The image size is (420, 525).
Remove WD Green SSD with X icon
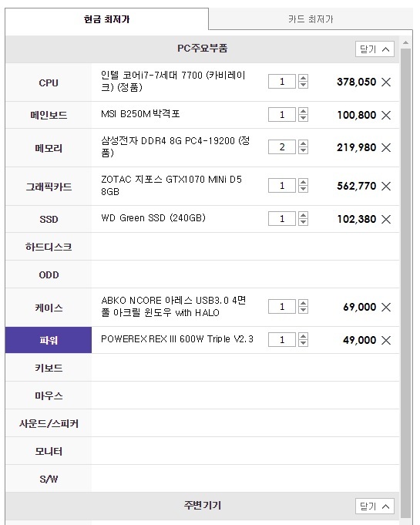point(386,219)
